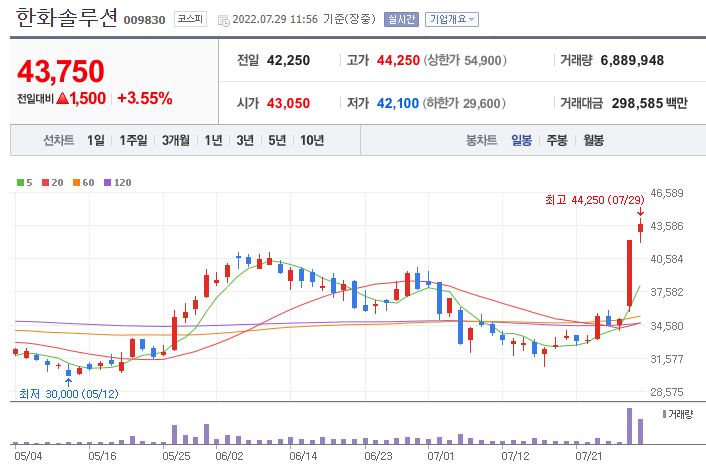
Task: Switch to 월봉 monthly candle chart
Action: point(593,140)
